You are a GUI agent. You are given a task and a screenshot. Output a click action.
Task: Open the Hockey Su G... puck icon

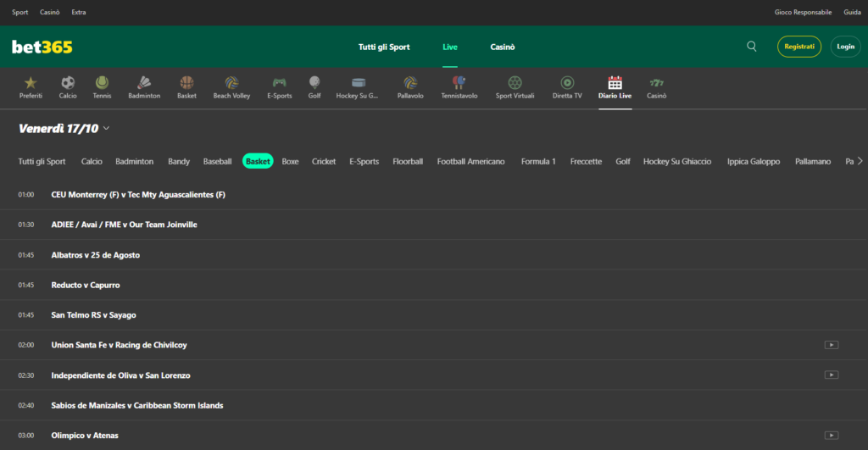[359, 83]
